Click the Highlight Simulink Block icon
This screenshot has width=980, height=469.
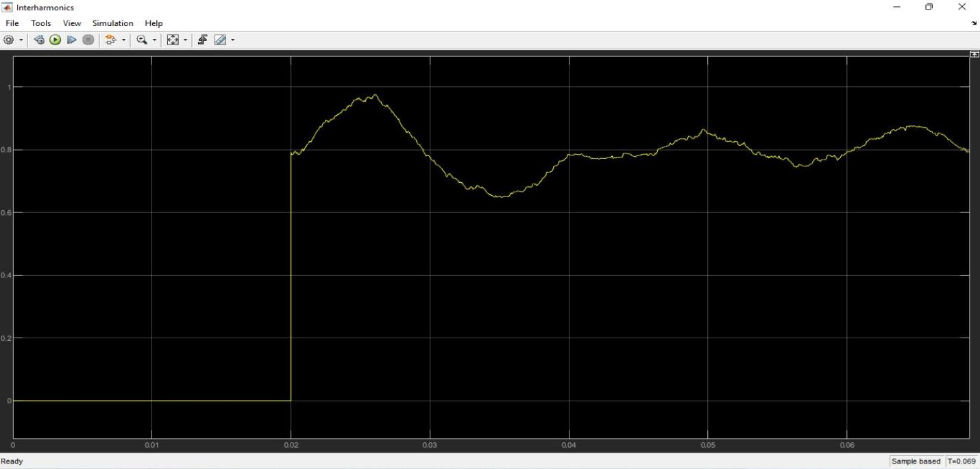[x=110, y=40]
